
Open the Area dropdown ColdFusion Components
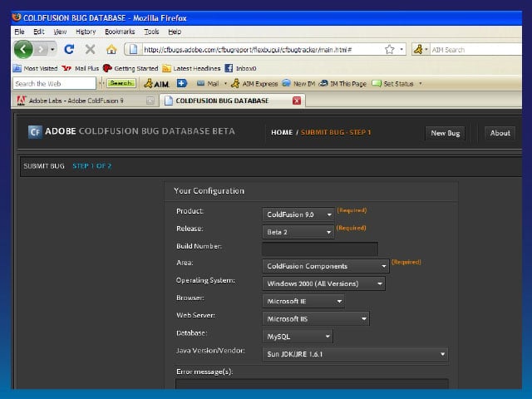click(326, 266)
